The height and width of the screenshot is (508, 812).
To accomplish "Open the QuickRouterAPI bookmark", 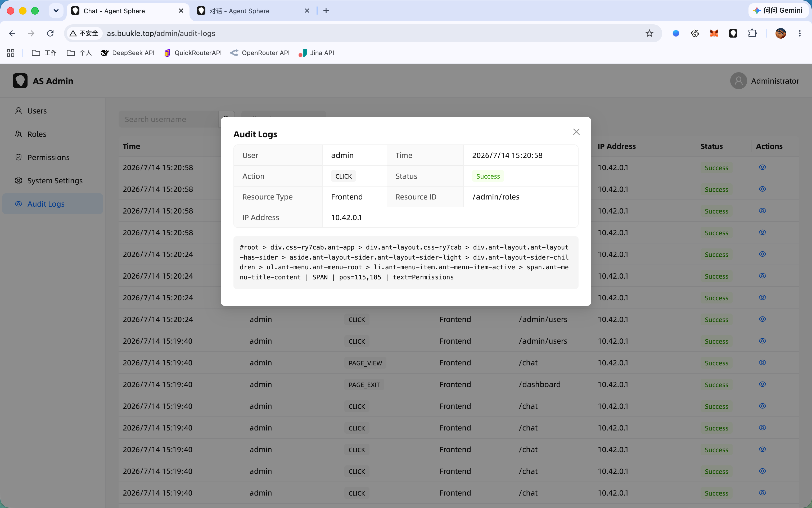I will click(193, 53).
